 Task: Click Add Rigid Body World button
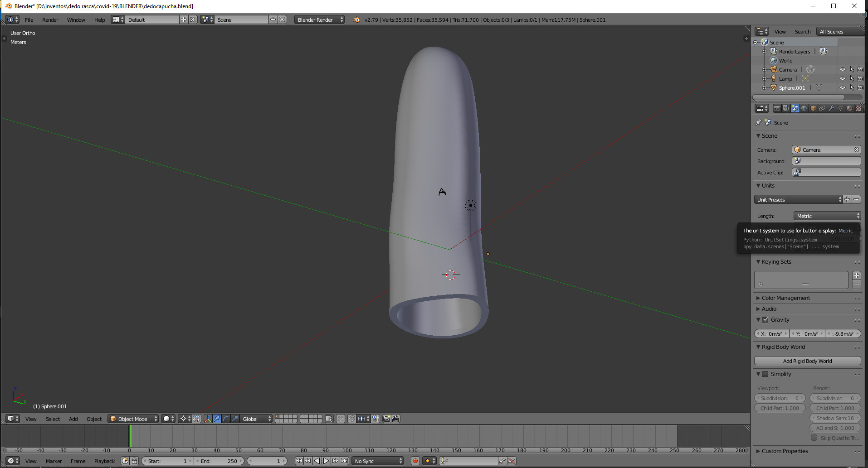(x=807, y=361)
